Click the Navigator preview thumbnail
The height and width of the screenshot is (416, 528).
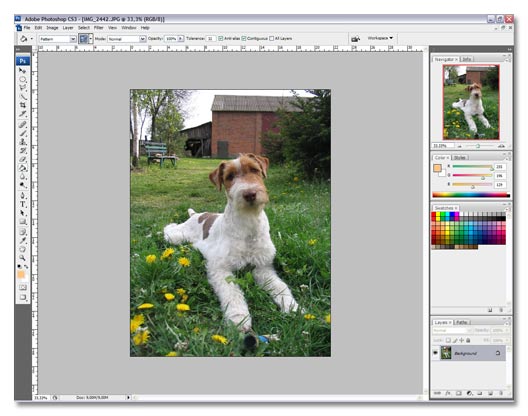471,102
